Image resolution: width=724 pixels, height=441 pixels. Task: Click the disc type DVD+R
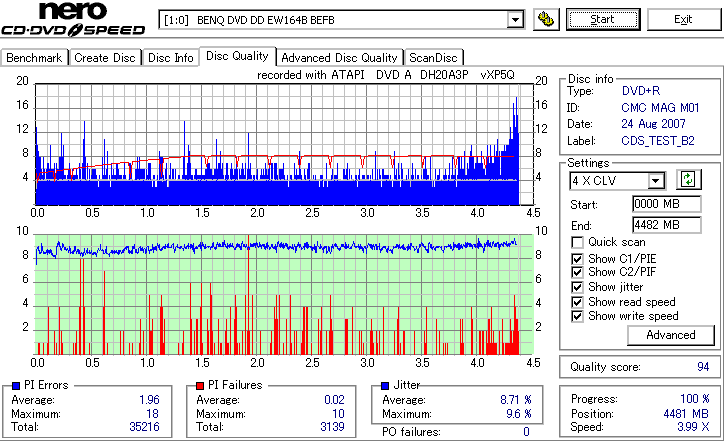pyautogui.click(x=641, y=91)
